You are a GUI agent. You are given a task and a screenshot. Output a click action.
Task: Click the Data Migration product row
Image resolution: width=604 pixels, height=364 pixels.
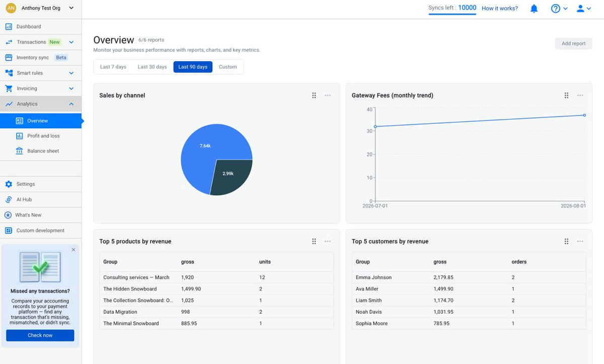pyautogui.click(x=216, y=312)
